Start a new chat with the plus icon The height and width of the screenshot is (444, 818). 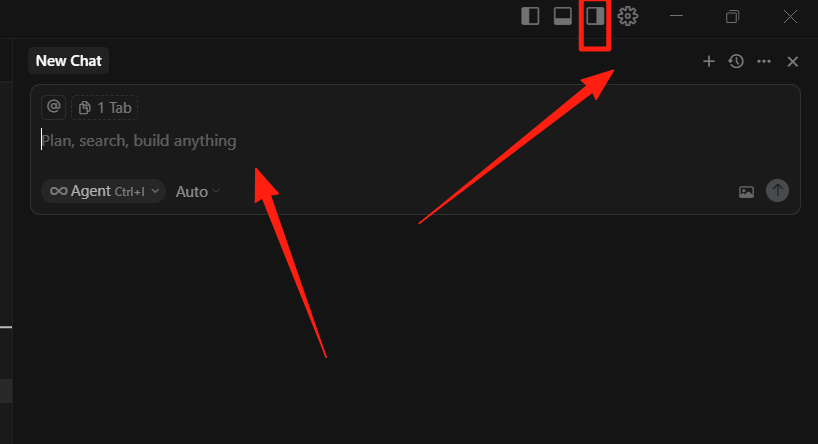708,62
